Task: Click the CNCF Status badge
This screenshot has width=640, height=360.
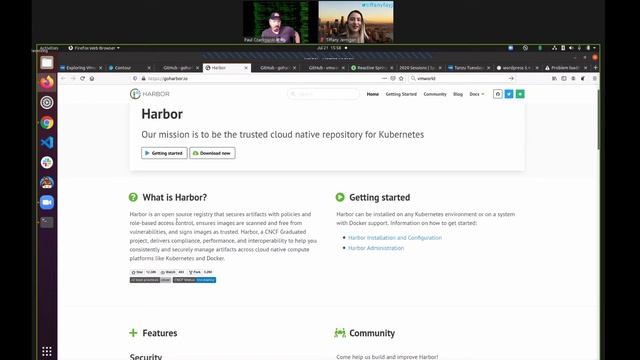Action: (x=194, y=280)
